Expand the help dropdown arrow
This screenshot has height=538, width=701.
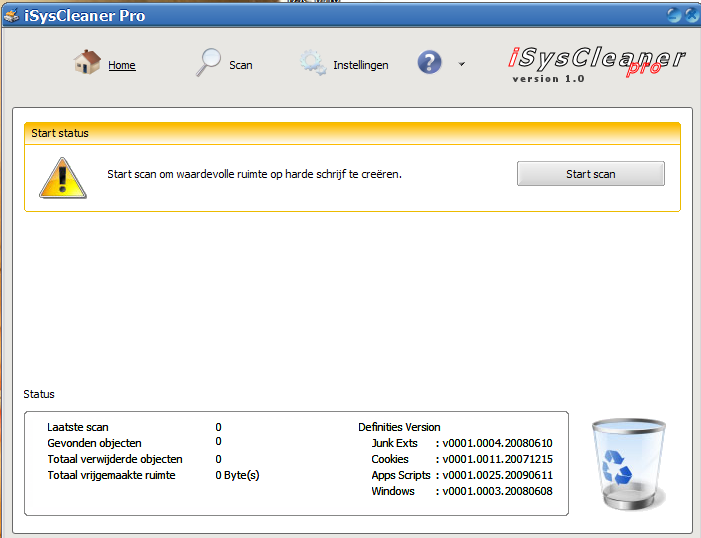462,64
